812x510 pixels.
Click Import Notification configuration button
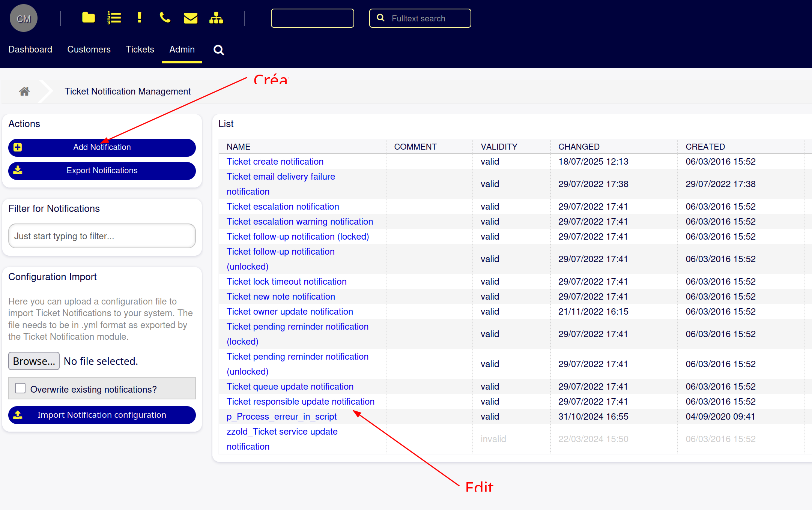click(102, 415)
